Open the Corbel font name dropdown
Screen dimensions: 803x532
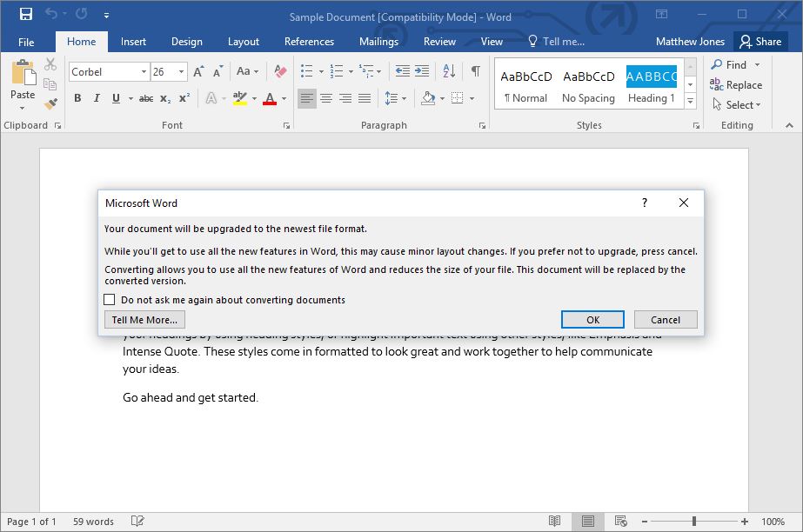(x=144, y=72)
